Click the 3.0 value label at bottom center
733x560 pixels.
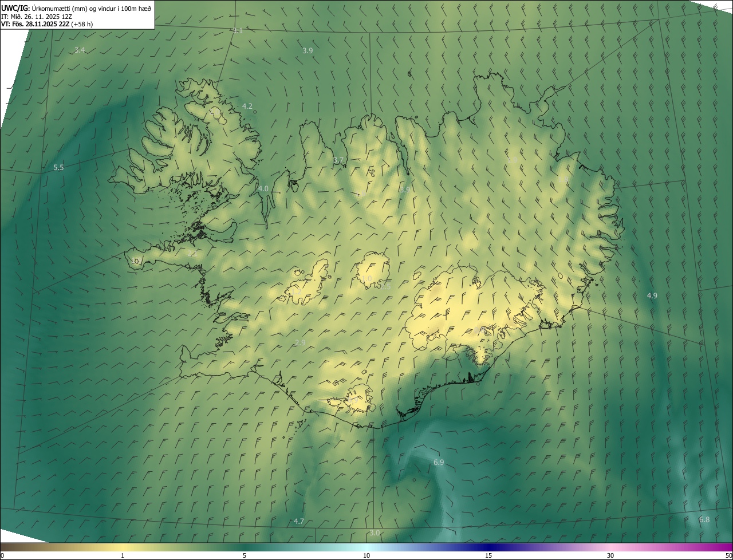[x=375, y=533]
